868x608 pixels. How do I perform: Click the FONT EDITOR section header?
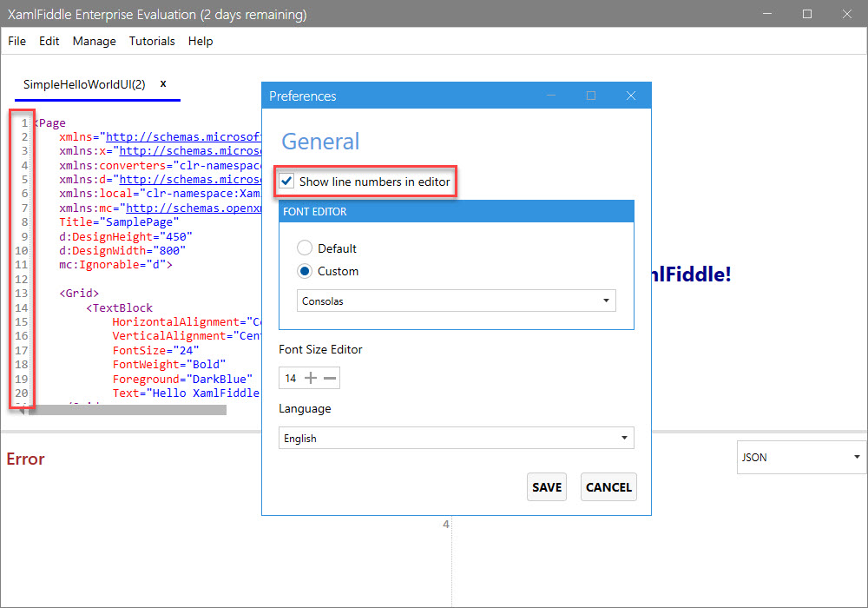pyautogui.click(x=457, y=212)
